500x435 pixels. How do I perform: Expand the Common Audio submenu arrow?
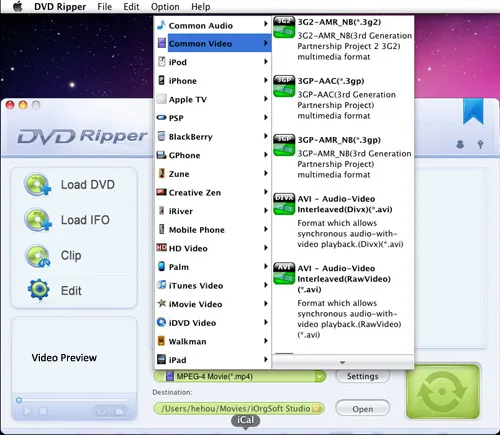click(x=266, y=24)
